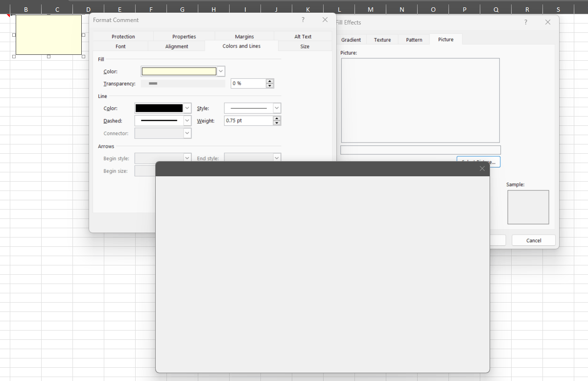Select the column G header
The image size is (588, 381).
(182, 9)
